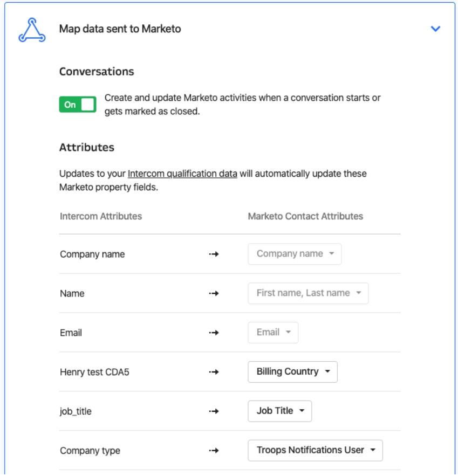Click the Marketo triangle logo icon
Image resolution: width=458 pixels, height=476 pixels.
[32, 30]
